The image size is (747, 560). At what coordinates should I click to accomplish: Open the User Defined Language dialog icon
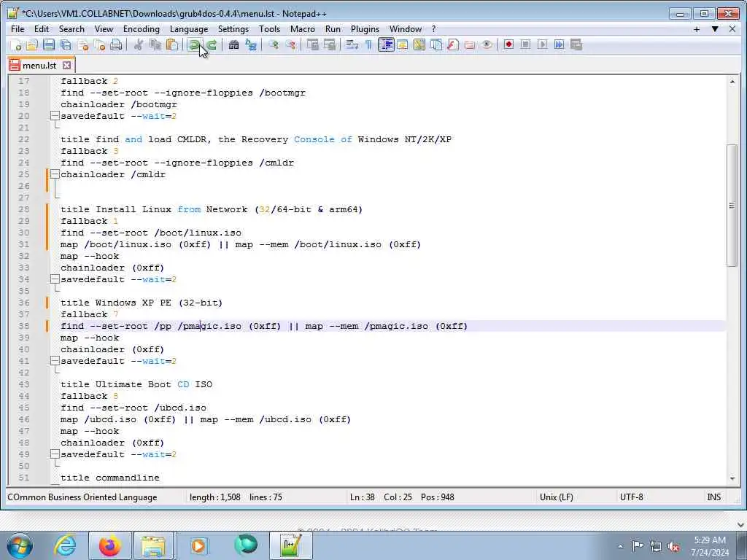(x=403, y=44)
